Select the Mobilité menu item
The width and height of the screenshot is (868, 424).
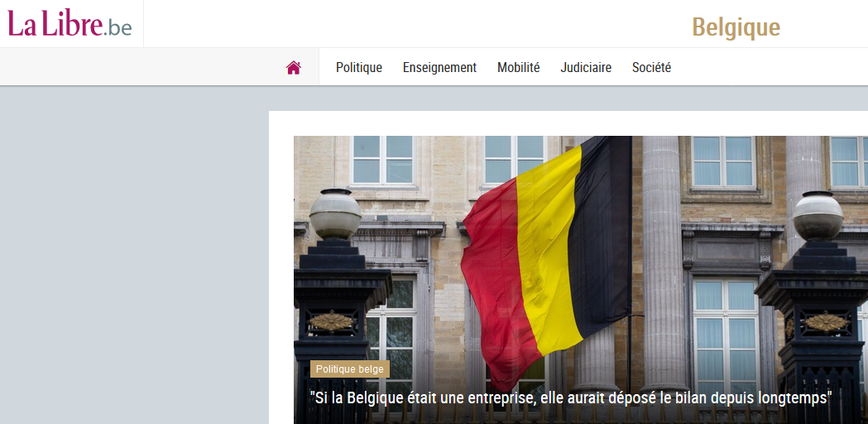518,68
